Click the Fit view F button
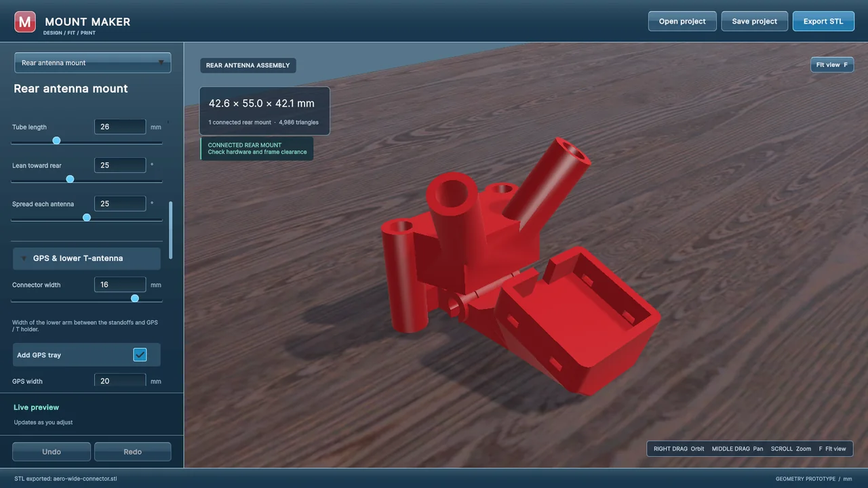Screen dimensions: 868x488 pos(831,65)
